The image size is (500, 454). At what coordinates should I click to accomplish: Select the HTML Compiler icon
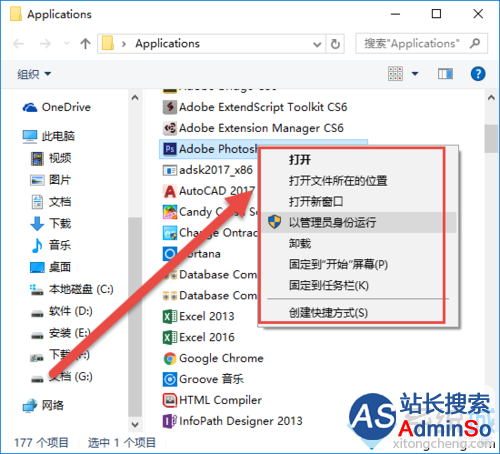pyautogui.click(x=170, y=400)
